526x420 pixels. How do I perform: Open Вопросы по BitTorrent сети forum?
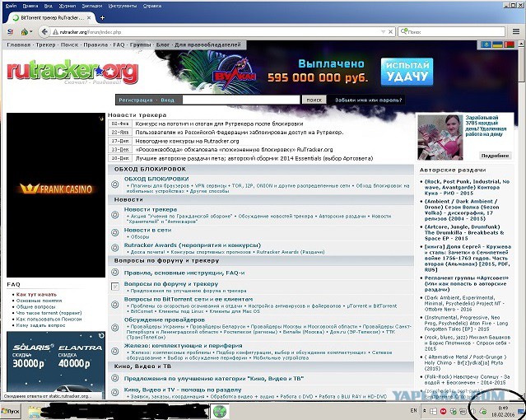coord(189,299)
